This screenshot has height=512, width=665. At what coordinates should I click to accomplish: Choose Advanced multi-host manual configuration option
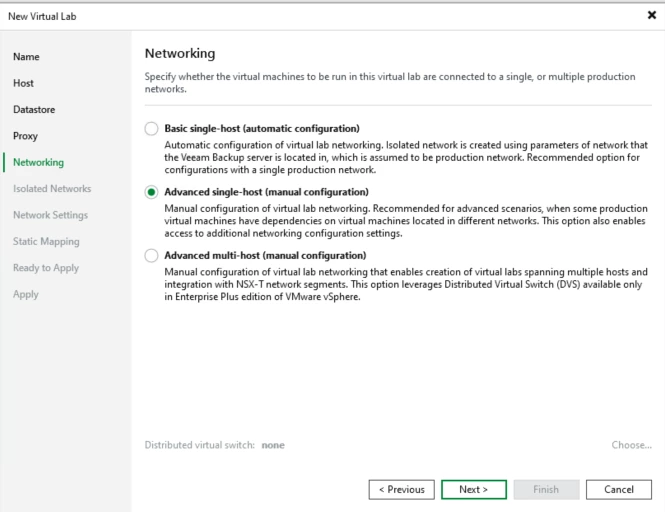pos(152,255)
